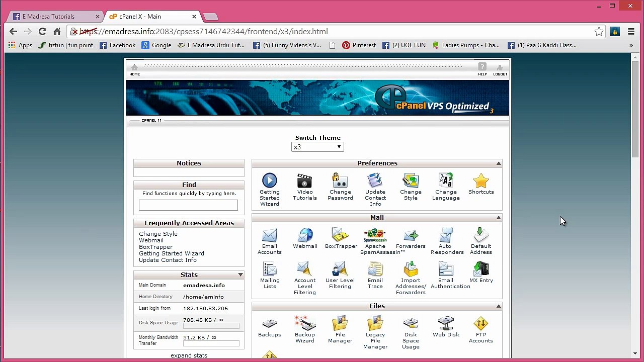
Task: Open the Chrome menu button
Action: (x=631, y=32)
